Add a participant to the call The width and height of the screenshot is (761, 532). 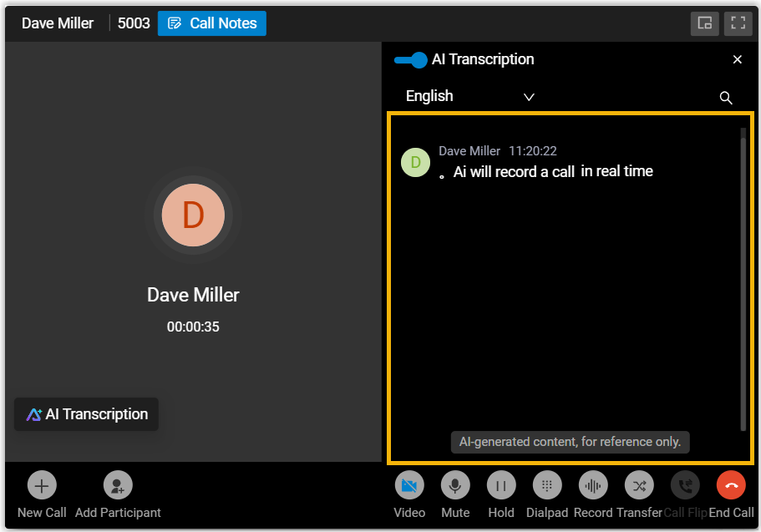[118, 486]
